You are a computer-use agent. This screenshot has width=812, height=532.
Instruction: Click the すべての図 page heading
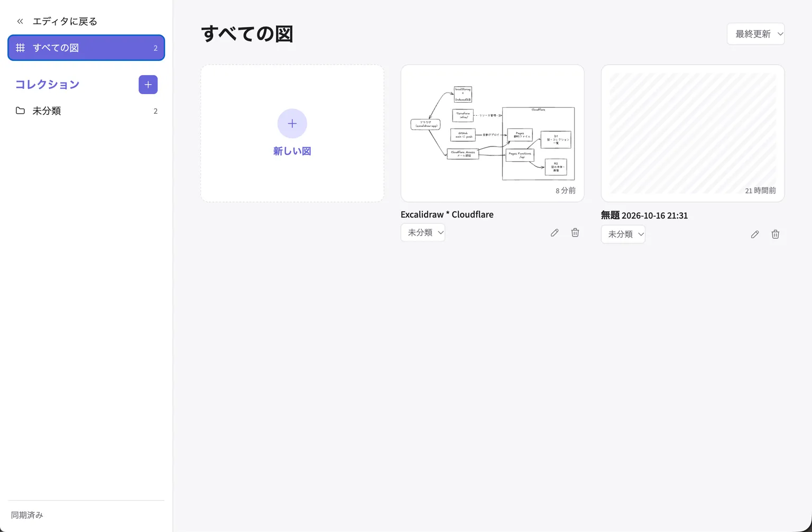point(247,34)
